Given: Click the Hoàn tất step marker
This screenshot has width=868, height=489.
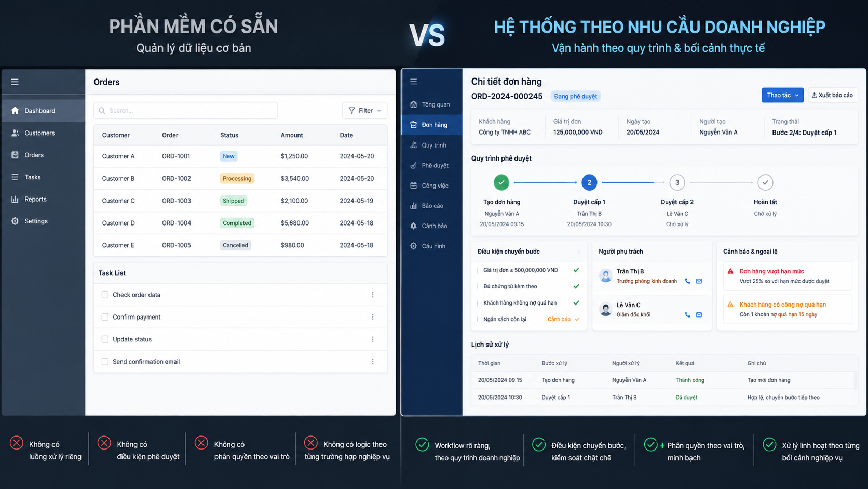Looking at the screenshot, I should pos(765,182).
